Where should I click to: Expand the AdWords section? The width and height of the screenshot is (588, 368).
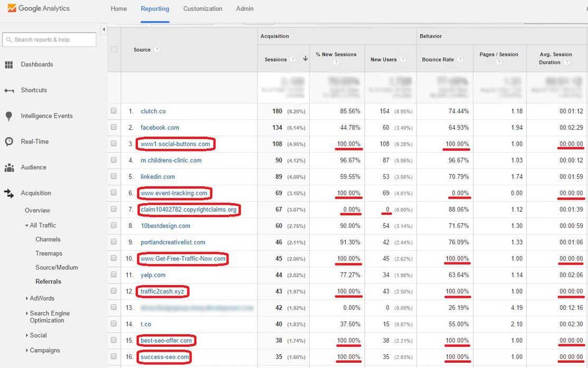26,298
